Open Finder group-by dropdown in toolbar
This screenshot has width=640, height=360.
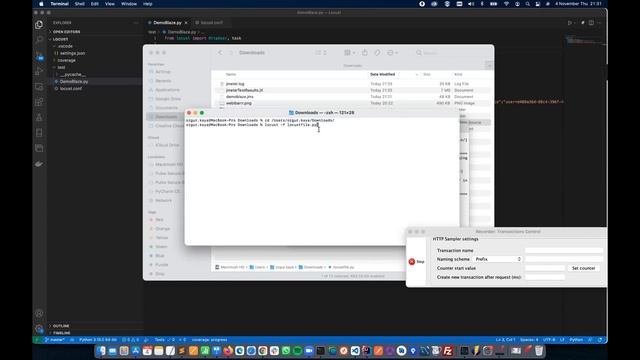point(349,53)
